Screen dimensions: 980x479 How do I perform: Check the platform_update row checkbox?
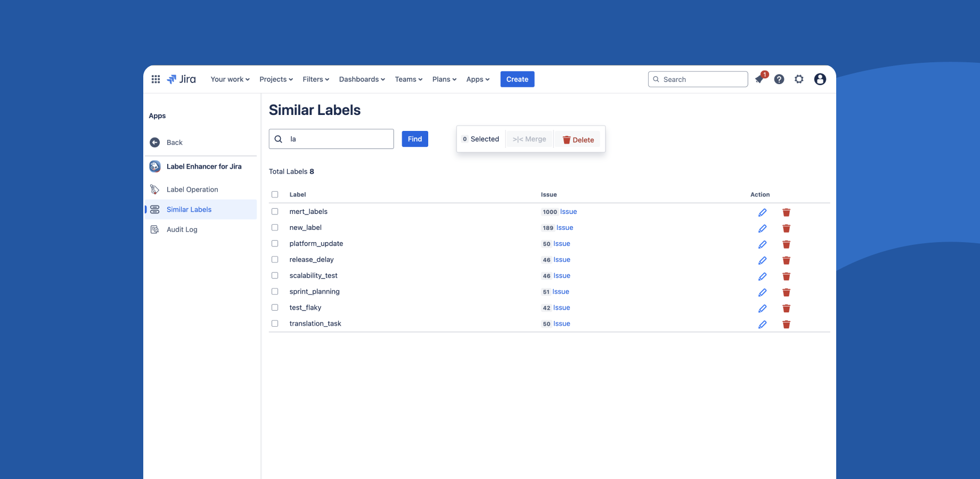tap(275, 243)
